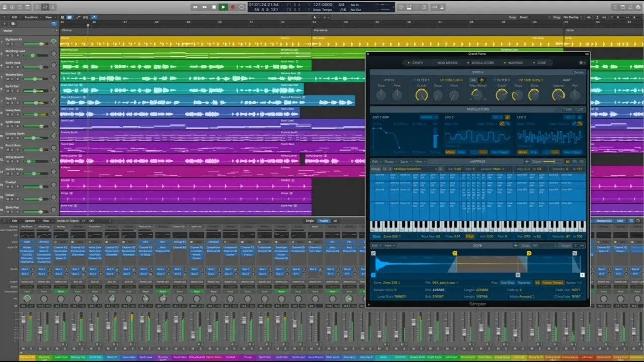Click Key Trigger for LFO 2
644x362 pixels.
tap(500, 152)
